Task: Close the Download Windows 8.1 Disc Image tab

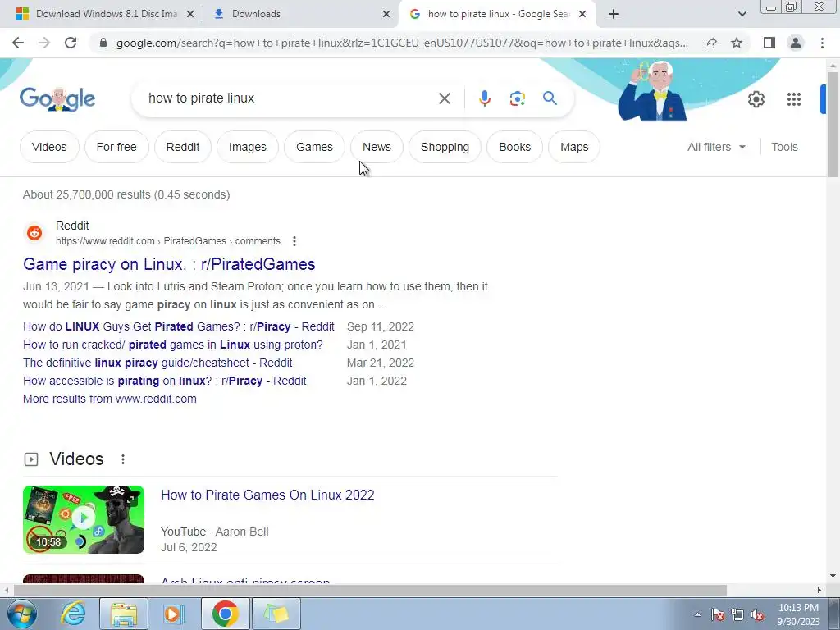Action: coord(189,15)
